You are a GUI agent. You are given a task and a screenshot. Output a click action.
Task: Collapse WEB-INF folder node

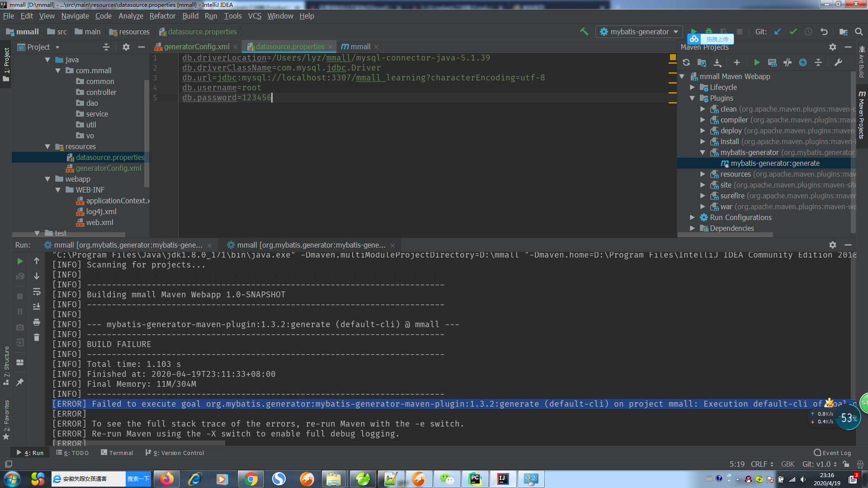(x=58, y=190)
